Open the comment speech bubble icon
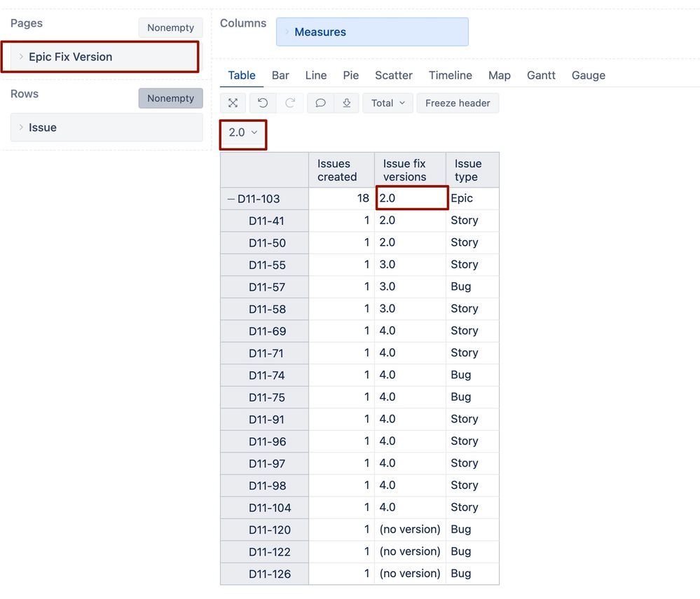 tap(320, 103)
